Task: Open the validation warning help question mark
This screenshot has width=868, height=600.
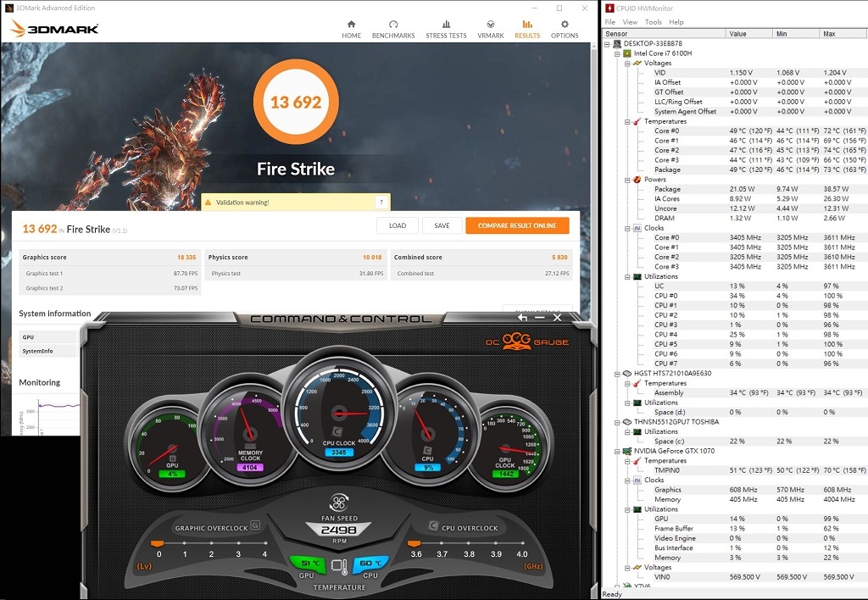Action: coord(381,202)
